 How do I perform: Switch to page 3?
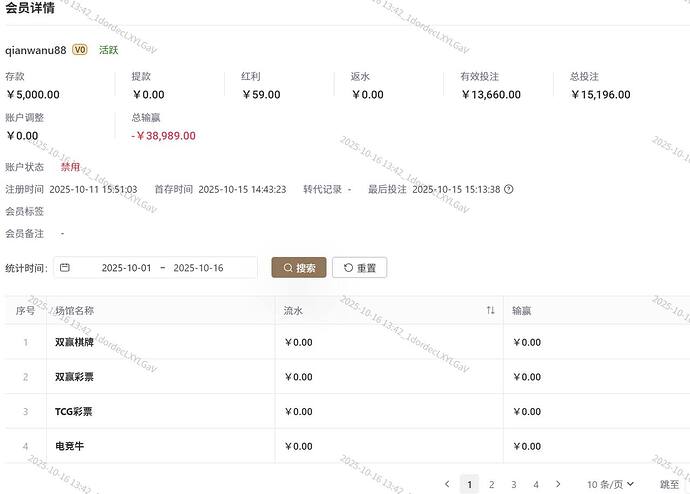point(514,484)
